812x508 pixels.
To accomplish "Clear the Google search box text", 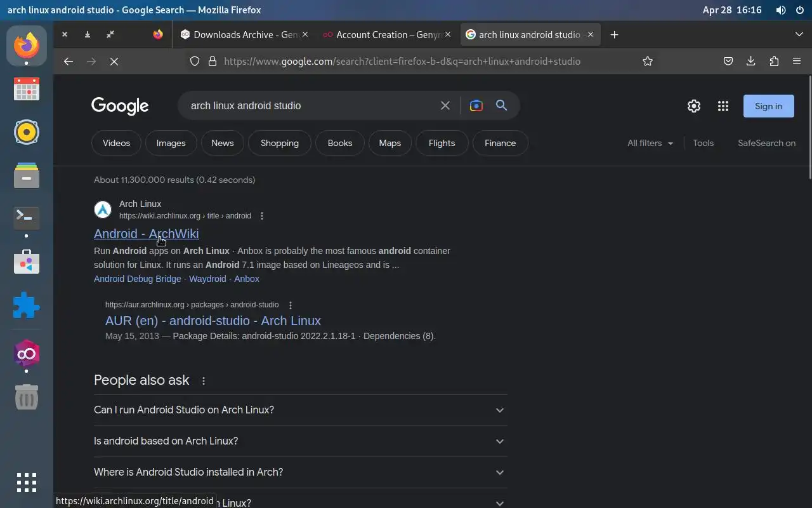I will tap(445, 105).
